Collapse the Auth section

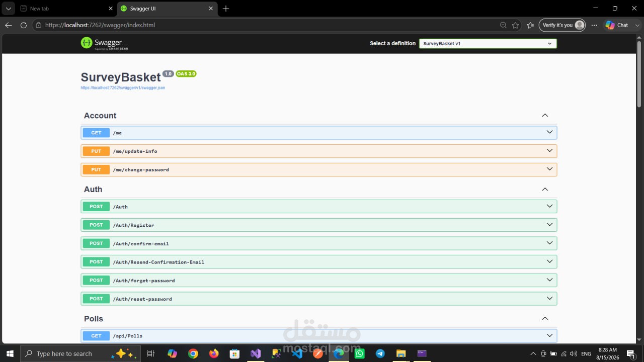[x=545, y=190]
